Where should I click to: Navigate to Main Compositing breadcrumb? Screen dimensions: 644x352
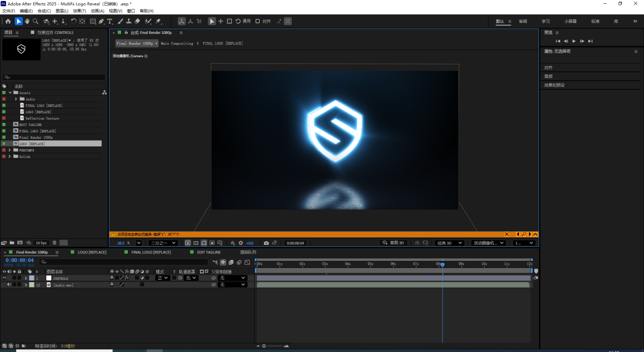click(x=177, y=43)
